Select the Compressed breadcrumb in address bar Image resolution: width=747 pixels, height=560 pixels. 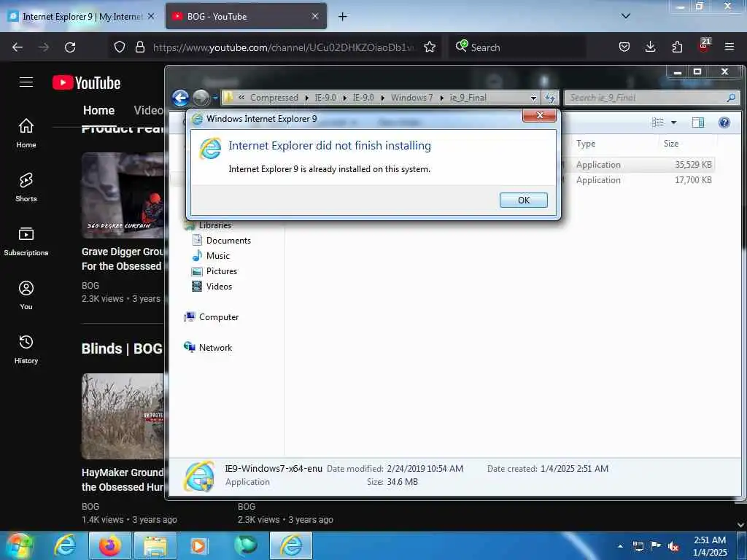pyautogui.click(x=274, y=98)
